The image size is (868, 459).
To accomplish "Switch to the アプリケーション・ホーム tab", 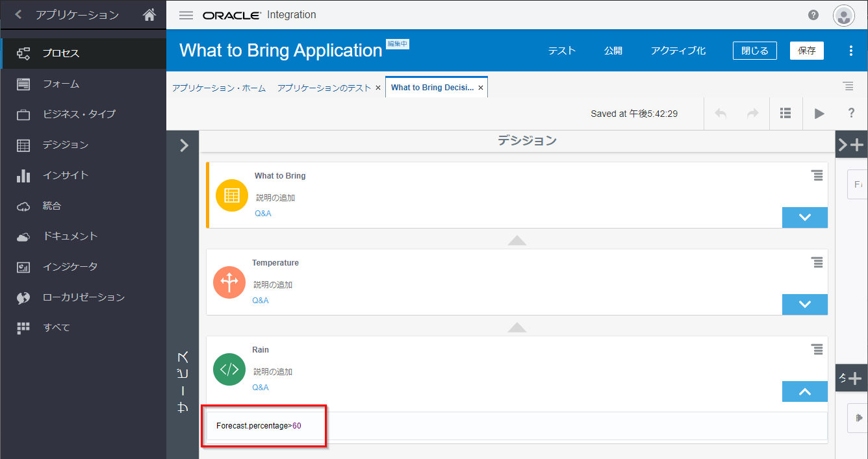I will (219, 88).
